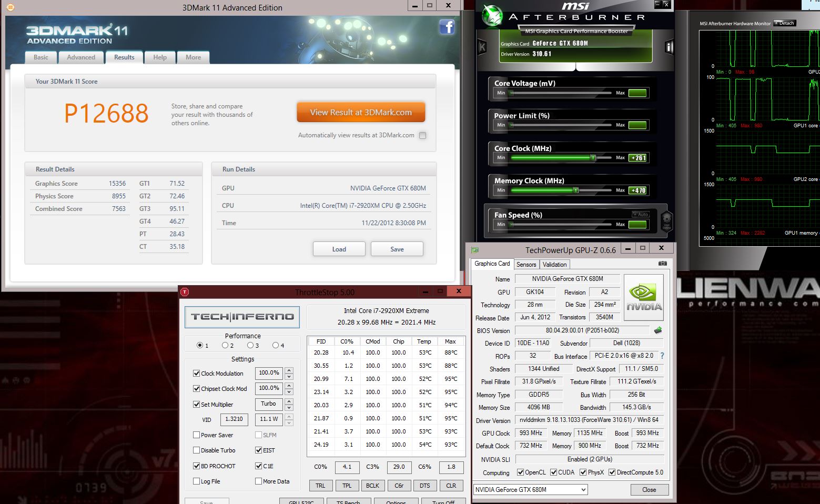This screenshot has width=820, height=504.
Task: Open the More tab in 3DMark
Action: [193, 57]
